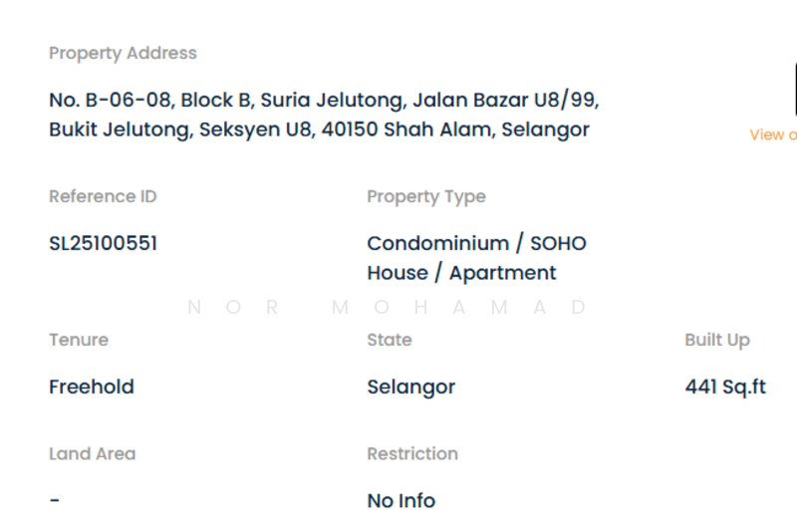Click the Reference ID label

click(x=103, y=196)
